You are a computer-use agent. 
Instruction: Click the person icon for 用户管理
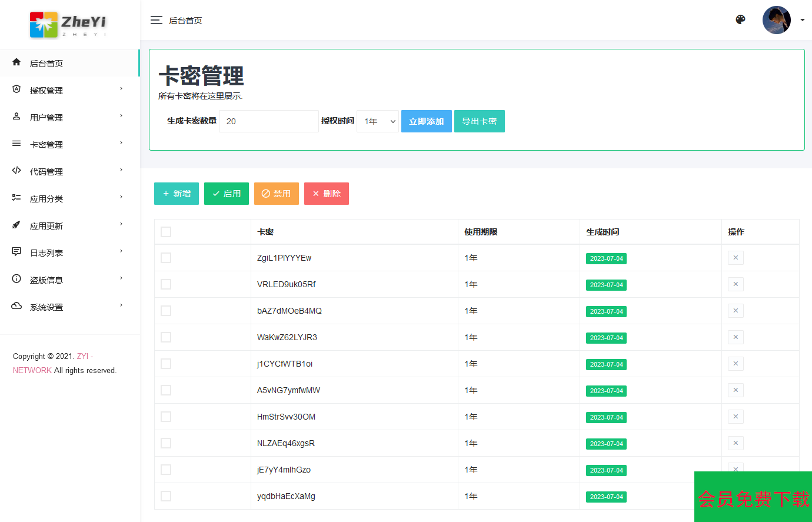[x=16, y=117]
